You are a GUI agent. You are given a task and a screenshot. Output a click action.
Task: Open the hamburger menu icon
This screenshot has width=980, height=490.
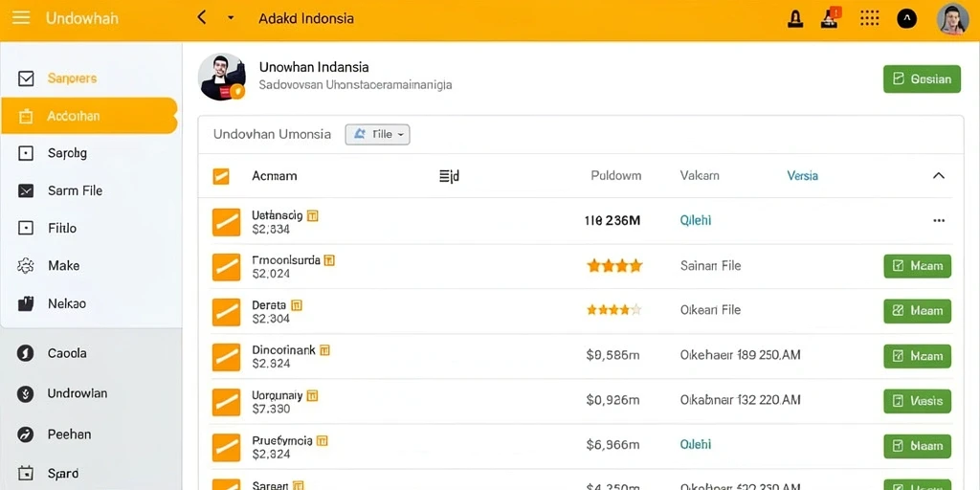tap(21, 17)
